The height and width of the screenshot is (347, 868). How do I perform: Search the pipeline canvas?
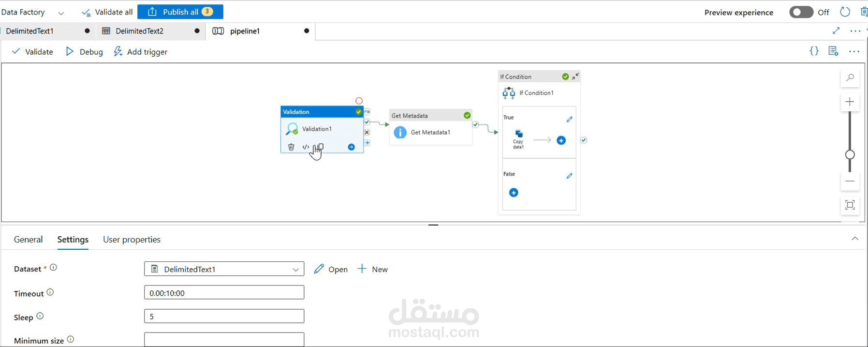850,77
